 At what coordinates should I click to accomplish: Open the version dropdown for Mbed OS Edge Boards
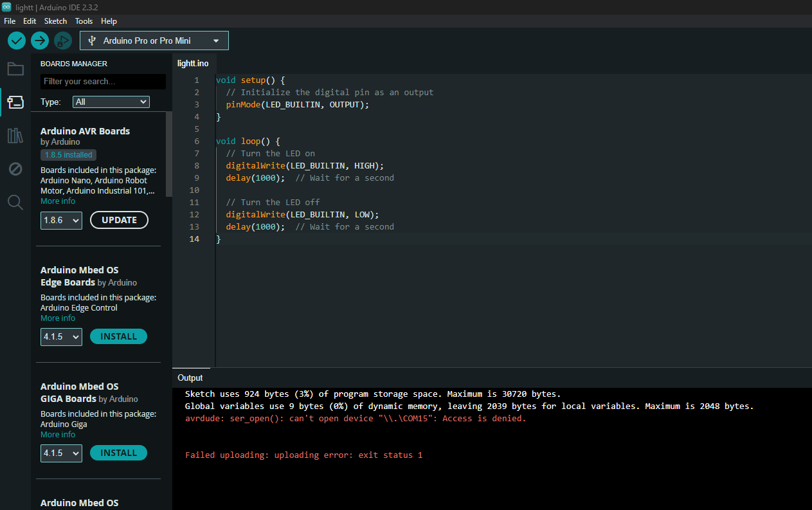61,336
